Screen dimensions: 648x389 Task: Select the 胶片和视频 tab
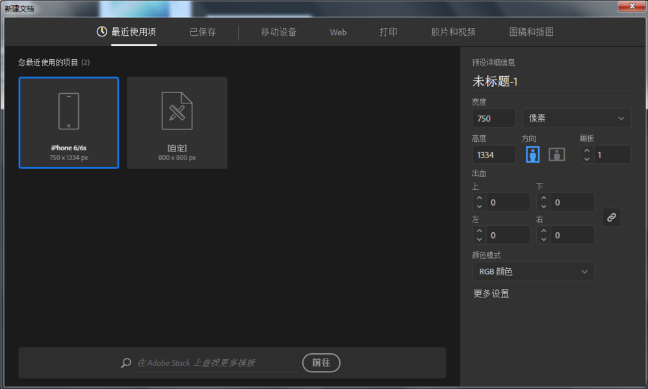[453, 32]
